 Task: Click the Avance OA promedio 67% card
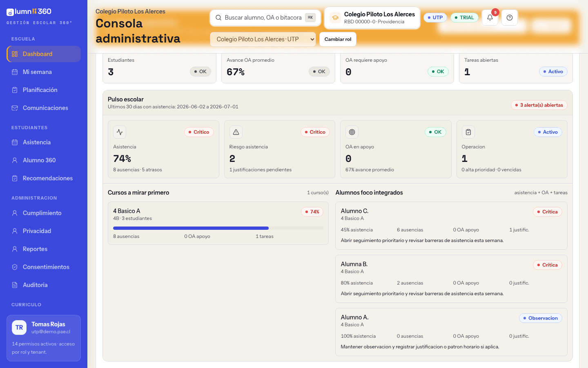coord(278,68)
